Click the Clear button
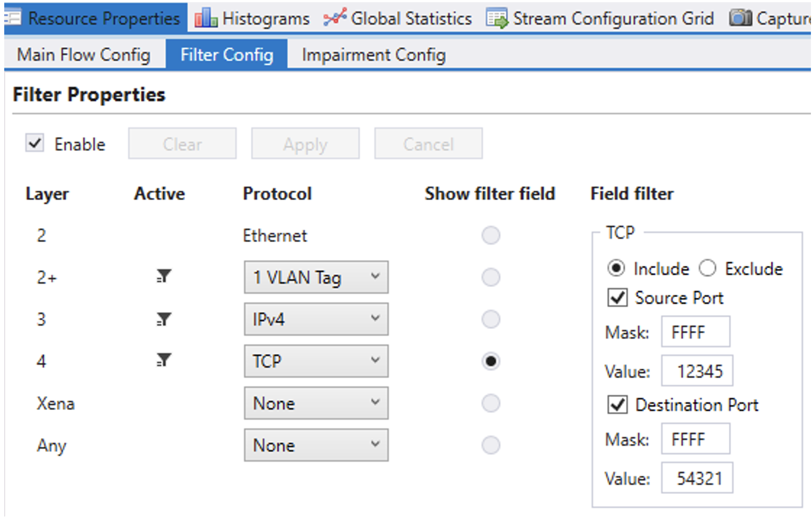 [182, 144]
